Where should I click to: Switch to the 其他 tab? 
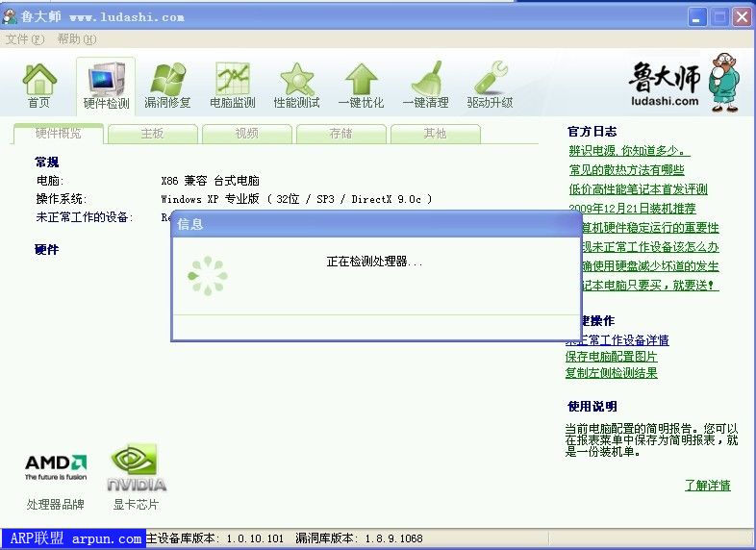pyautogui.click(x=435, y=134)
